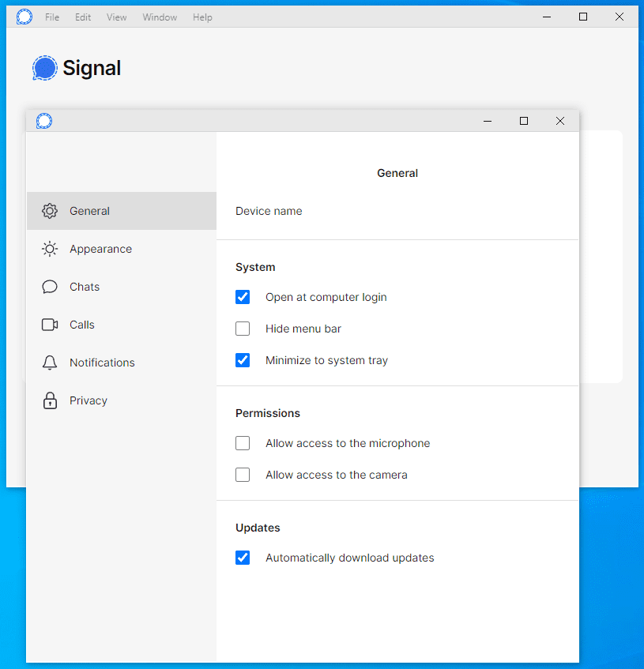This screenshot has width=644, height=669.
Task: Select the Chats speech bubble icon
Action: (50, 287)
